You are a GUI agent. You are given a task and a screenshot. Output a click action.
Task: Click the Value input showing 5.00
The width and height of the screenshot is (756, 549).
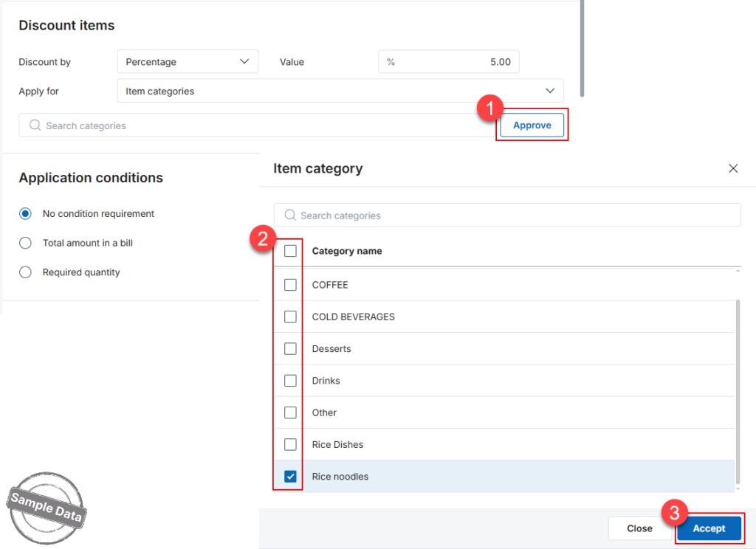tap(448, 62)
